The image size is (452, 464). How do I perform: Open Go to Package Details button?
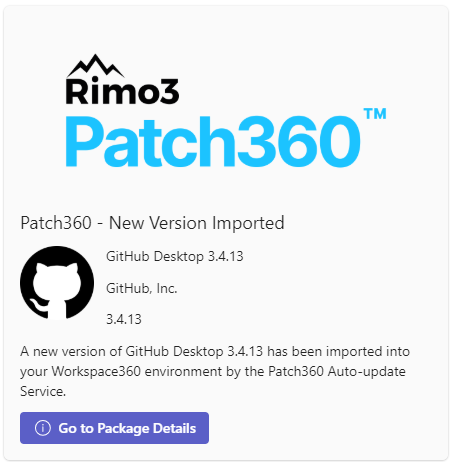114,428
